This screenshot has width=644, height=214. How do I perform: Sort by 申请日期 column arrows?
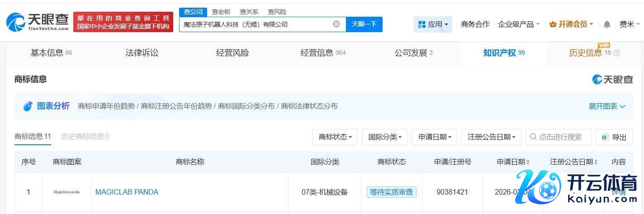pyautogui.click(x=528, y=162)
